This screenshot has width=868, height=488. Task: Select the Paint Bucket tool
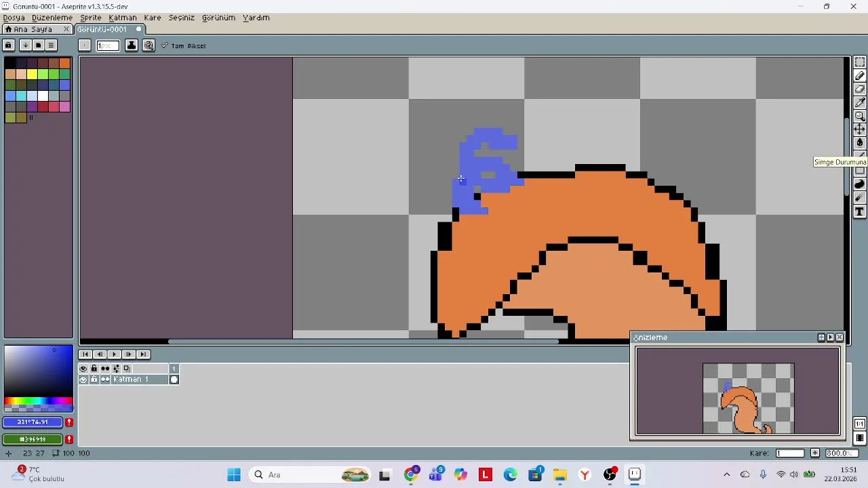coord(860,143)
